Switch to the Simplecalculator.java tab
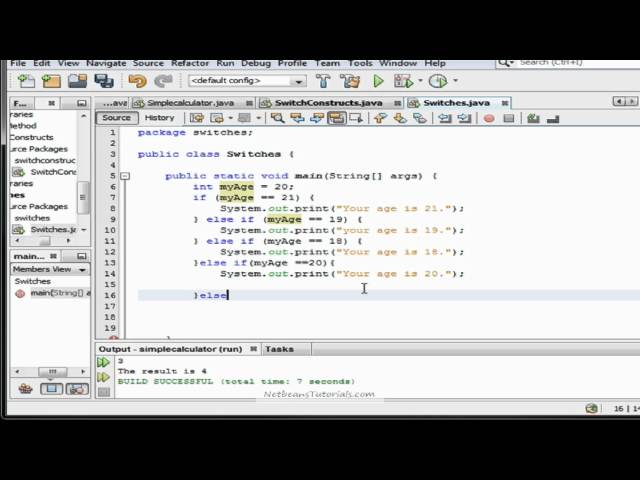 [x=191, y=103]
